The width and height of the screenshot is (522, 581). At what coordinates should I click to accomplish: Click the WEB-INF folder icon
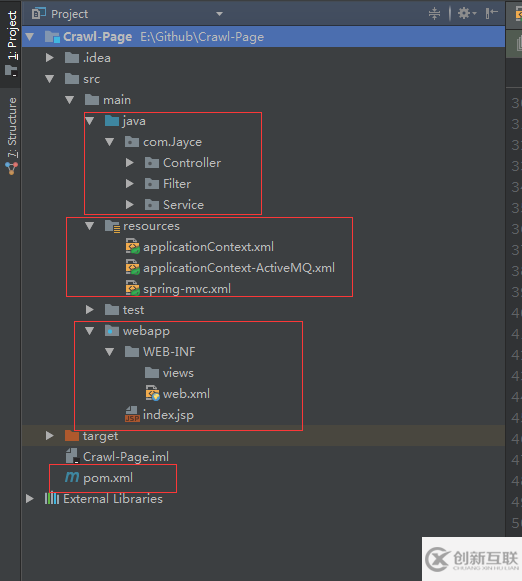coord(132,352)
